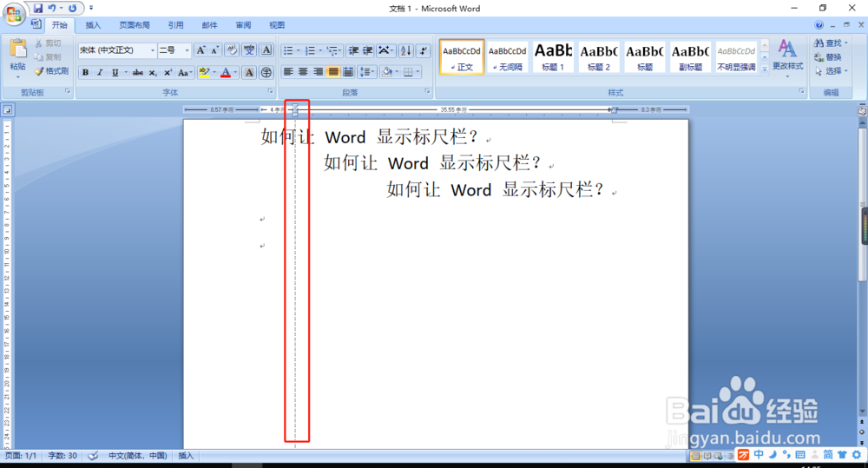Select Format Painter (格式刷)
This screenshot has height=468, width=868.
coord(51,71)
